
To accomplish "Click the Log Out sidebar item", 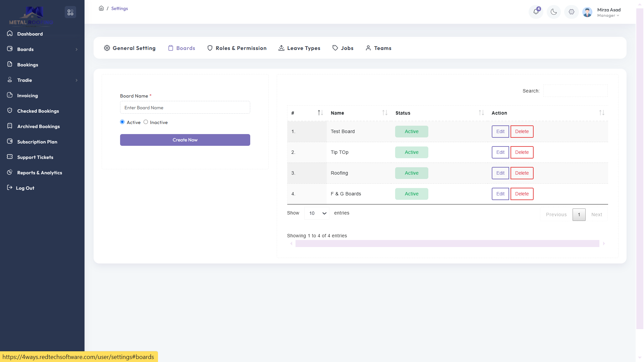I will 25,188.
